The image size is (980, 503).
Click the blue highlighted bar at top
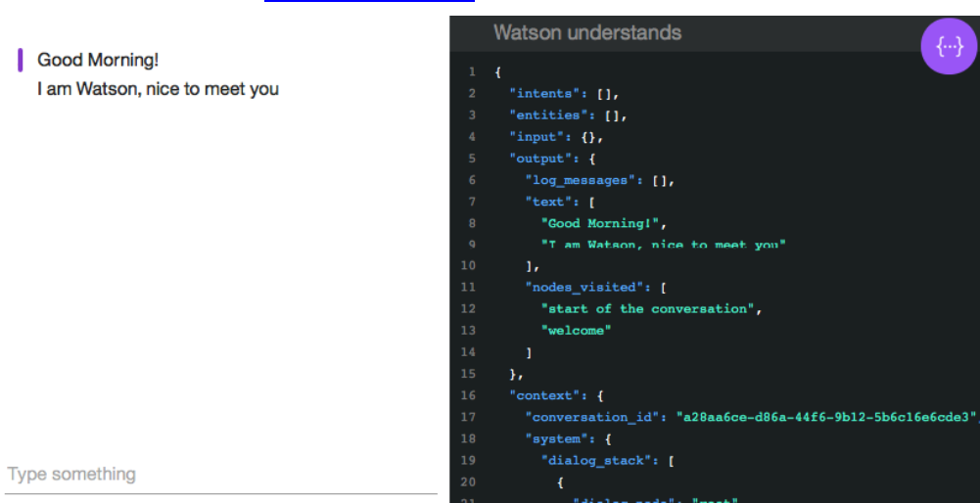pos(369,1)
